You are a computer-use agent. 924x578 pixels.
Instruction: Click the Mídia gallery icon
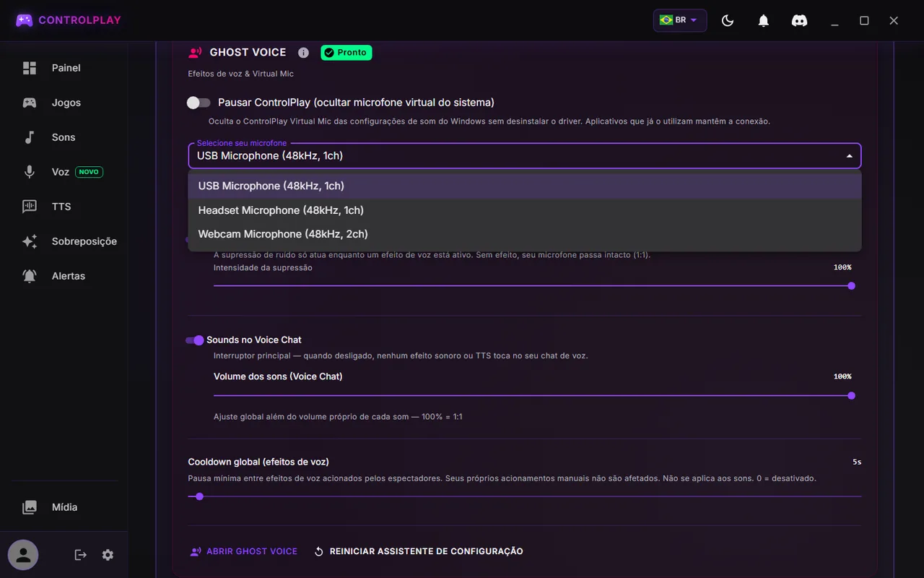click(x=30, y=507)
